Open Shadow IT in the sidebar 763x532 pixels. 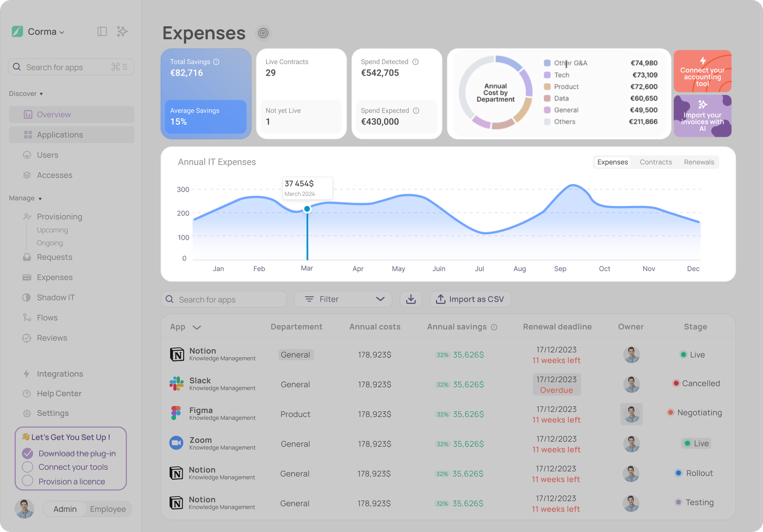click(56, 297)
